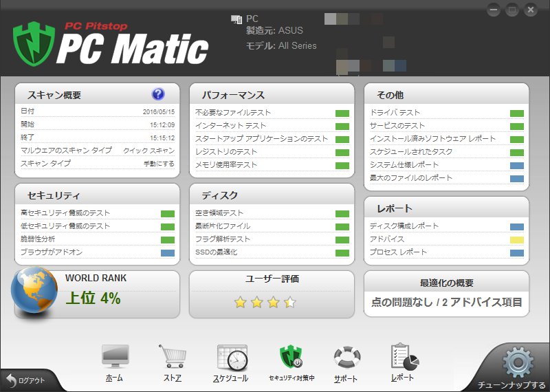Click the チューンナップする gear icon
The image size is (550, 392).
518,362
